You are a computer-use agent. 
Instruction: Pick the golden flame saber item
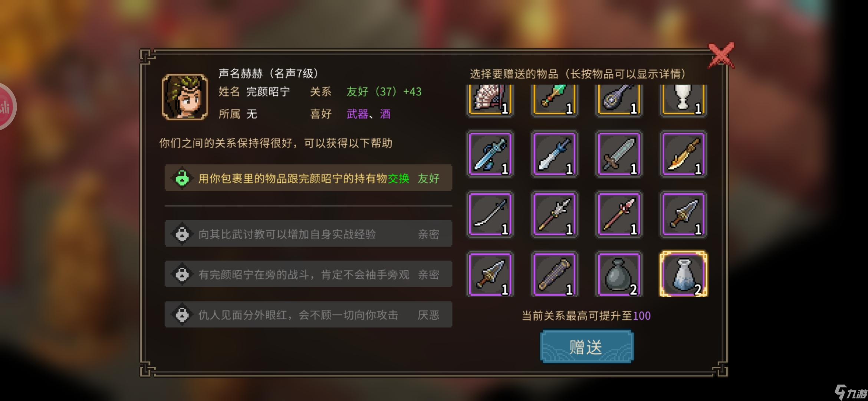[x=684, y=154]
